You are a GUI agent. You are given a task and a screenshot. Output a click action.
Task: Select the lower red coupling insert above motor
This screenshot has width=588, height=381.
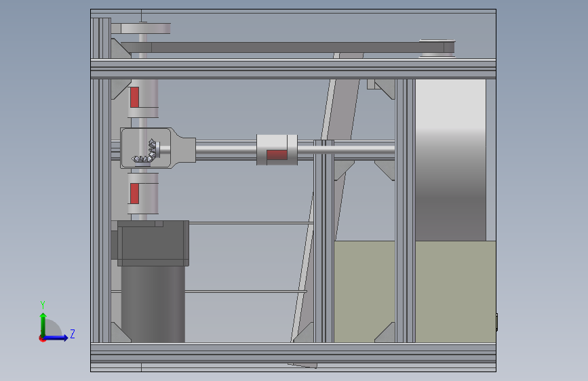tap(135, 193)
